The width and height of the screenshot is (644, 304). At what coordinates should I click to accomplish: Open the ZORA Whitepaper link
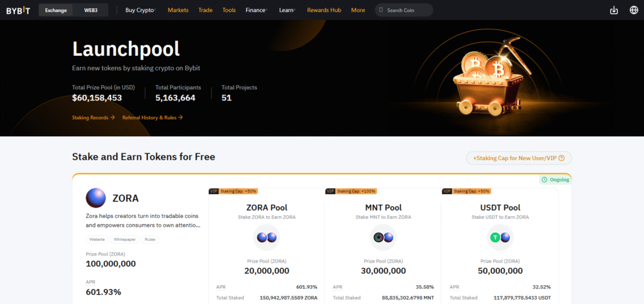tap(125, 239)
